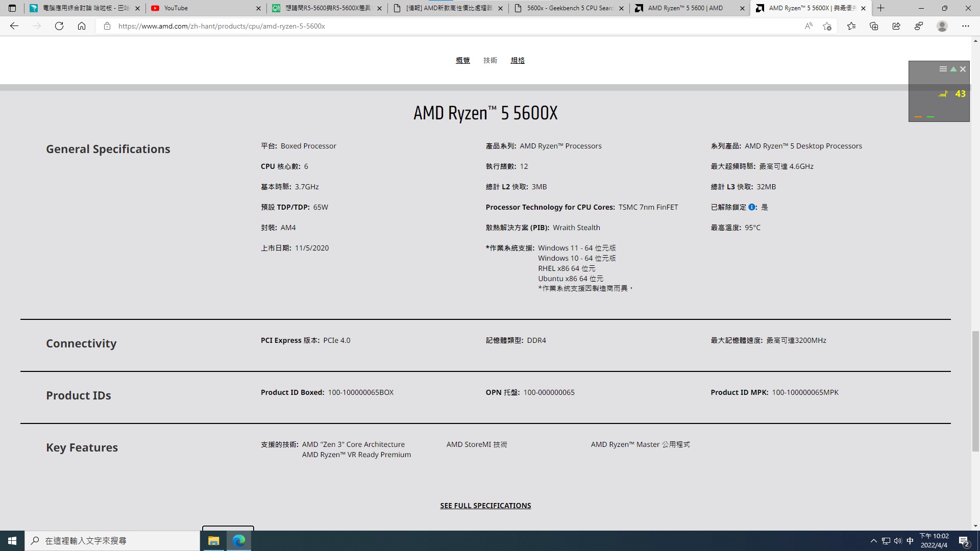Open the Favorites list
The width and height of the screenshot is (980, 551).
pyautogui.click(x=851, y=26)
